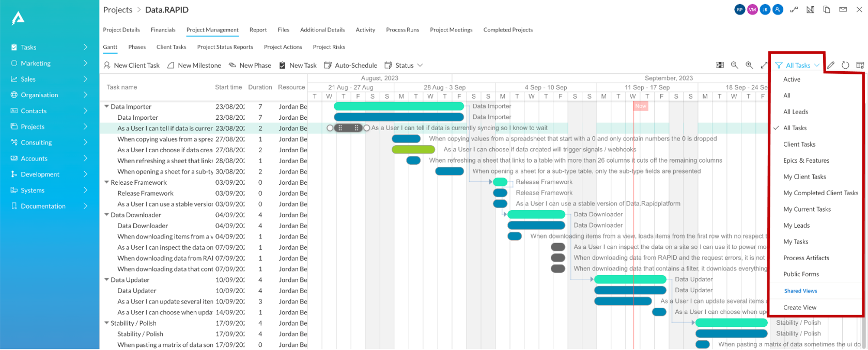Click New Phase

click(x=250, y=66)
